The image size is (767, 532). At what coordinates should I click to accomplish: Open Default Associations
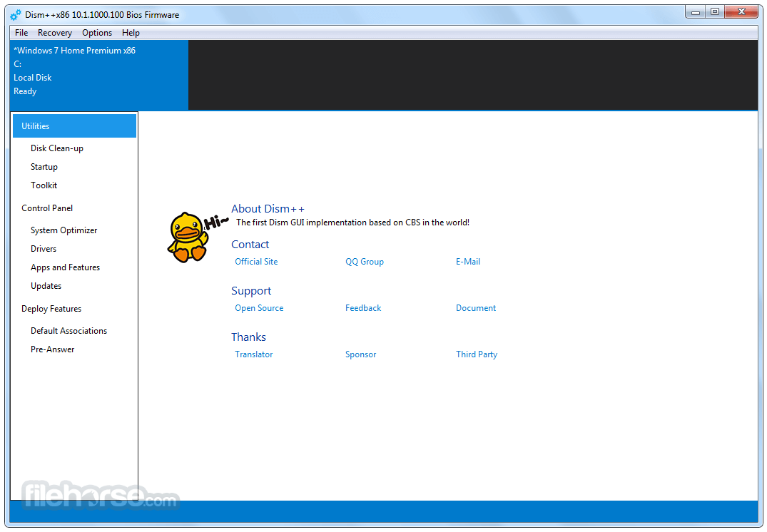[68, 331]
